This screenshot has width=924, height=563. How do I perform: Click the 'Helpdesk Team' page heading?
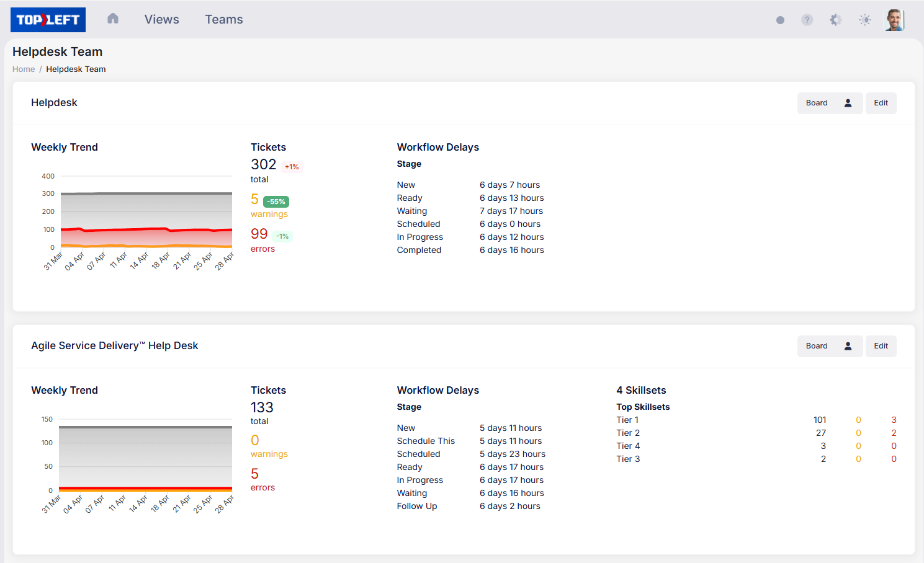tap(57, 51)
